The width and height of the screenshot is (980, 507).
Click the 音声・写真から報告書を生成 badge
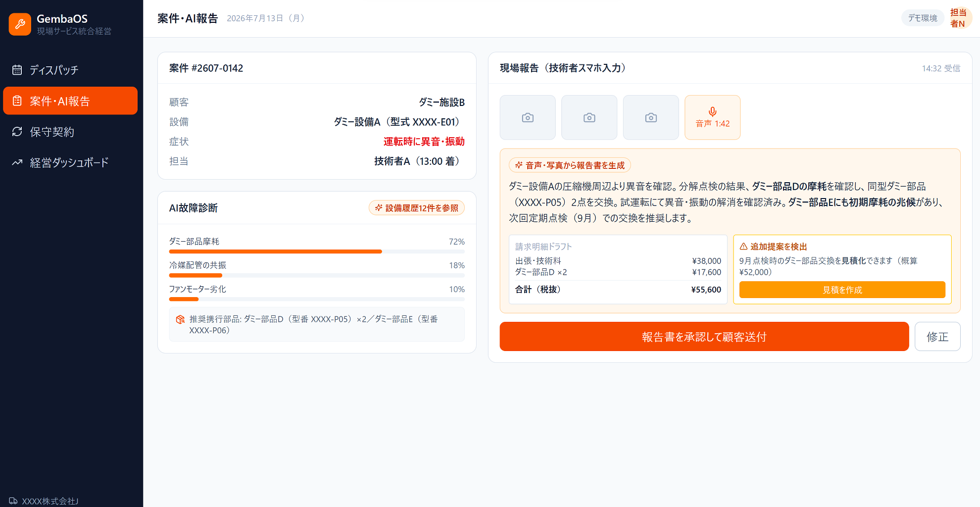pos(570,165)
